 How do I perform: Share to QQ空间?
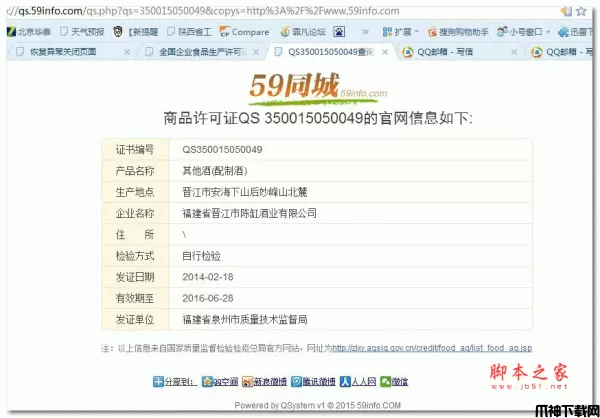tap(220, 381)
